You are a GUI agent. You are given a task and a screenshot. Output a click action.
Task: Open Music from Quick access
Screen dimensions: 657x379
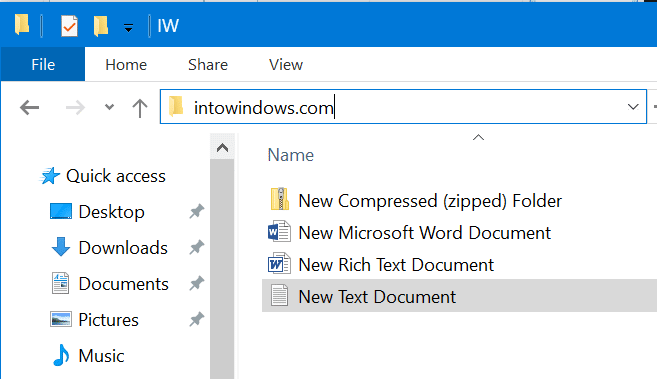click(x=101, y=356)
